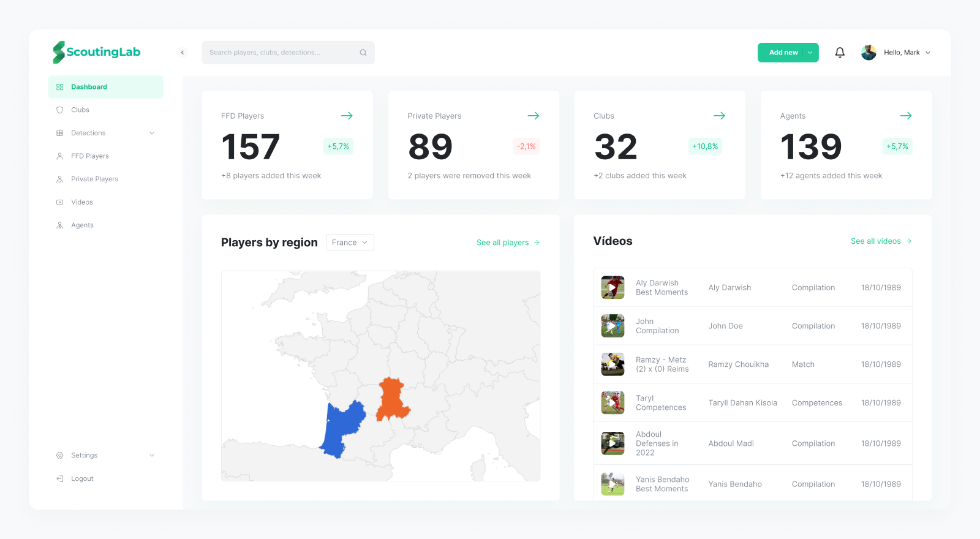Screen dimensions: 980x539
Task: Play the Yanis Bendaho Best Moments thumbnail
Action: click(612, 484)
